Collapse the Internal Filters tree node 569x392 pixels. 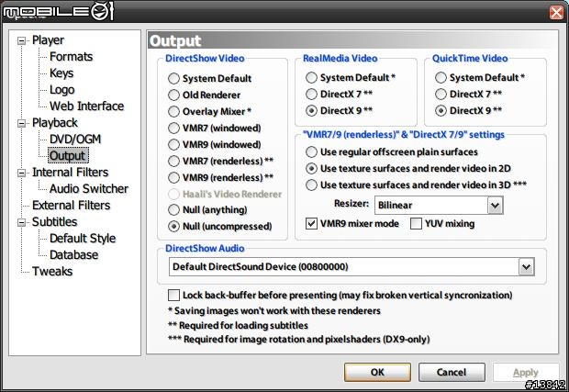click(22, 173)
